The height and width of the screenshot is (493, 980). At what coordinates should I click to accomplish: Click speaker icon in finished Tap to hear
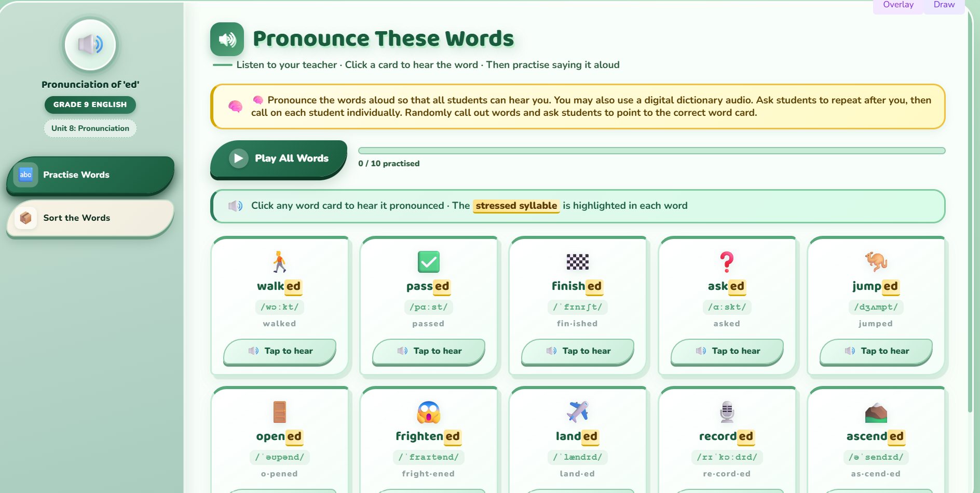coord(551,351)
